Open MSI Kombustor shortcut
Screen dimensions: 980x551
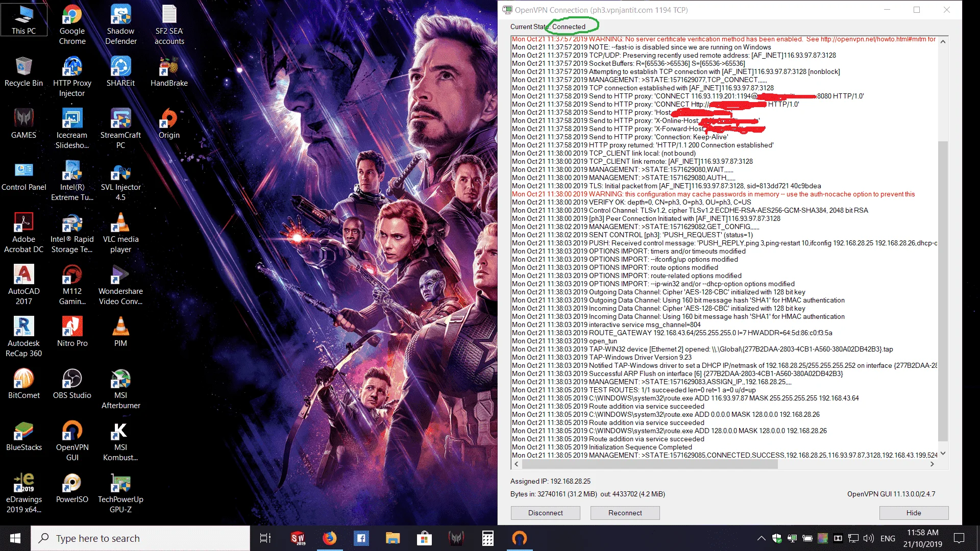pyautogui.click(x=121, y=441)
